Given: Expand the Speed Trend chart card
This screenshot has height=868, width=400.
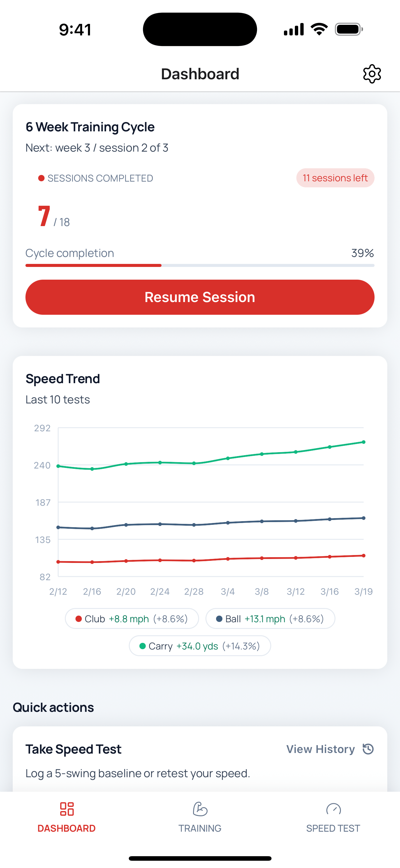Looking at the screenshot, I should point(200,505).
